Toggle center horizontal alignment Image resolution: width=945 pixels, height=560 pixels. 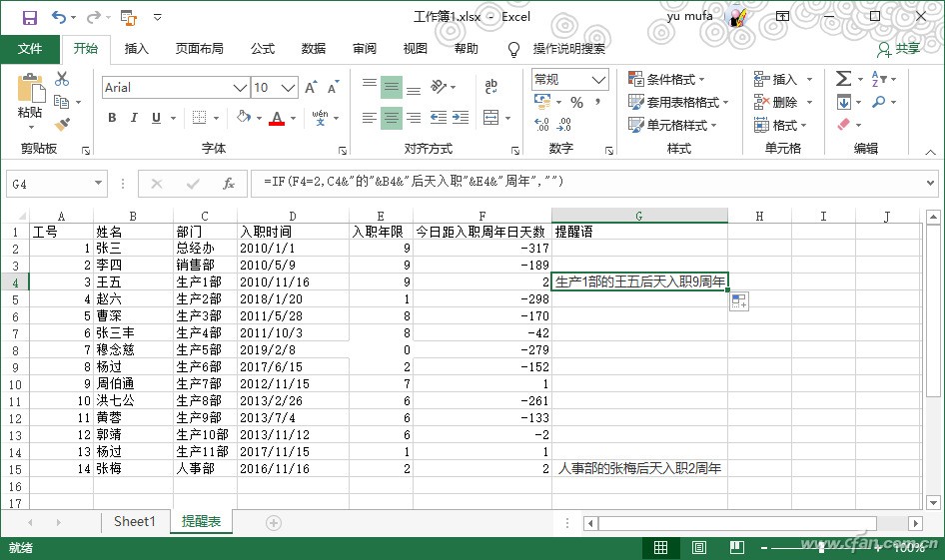(391, 118)
